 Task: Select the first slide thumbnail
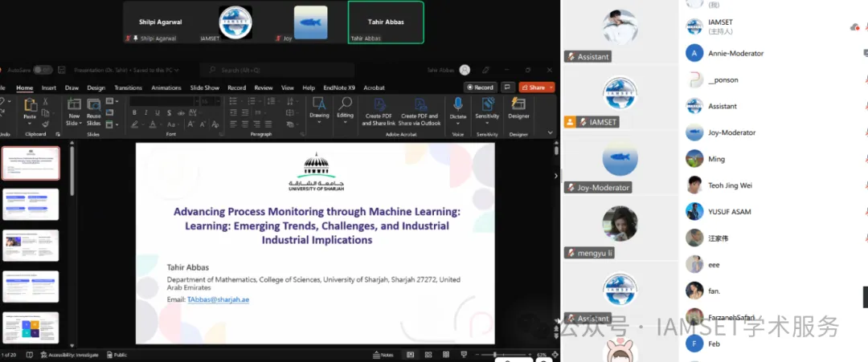pos(31,164)
